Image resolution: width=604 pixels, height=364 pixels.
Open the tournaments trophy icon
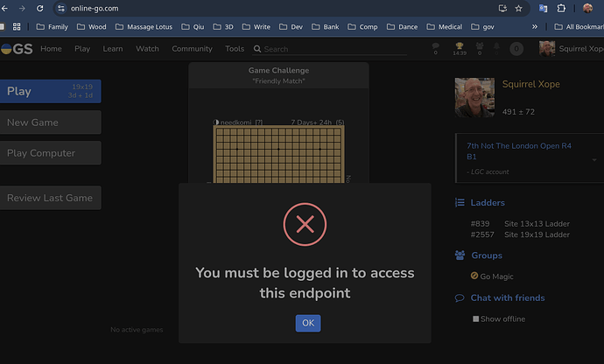pos(460,48)
